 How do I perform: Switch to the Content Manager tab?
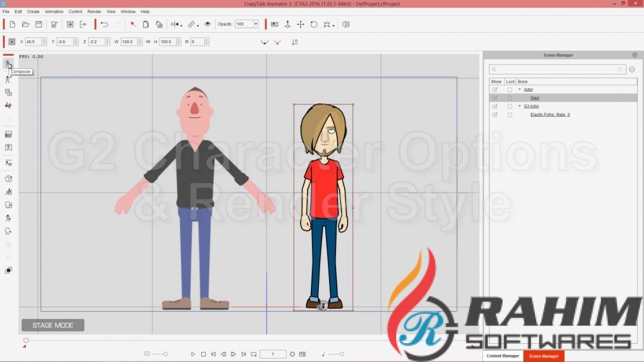tap(502, 356)
